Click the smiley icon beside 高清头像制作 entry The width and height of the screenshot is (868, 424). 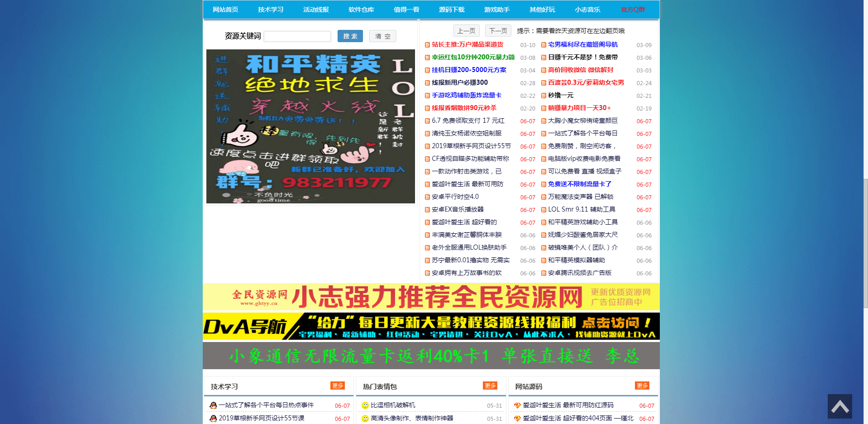point(364,419)
